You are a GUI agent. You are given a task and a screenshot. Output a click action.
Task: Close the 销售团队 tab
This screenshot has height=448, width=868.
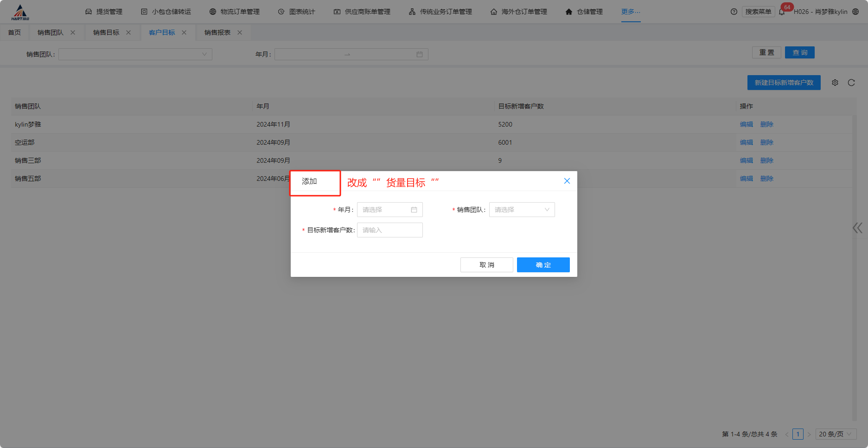click(73, 32)
